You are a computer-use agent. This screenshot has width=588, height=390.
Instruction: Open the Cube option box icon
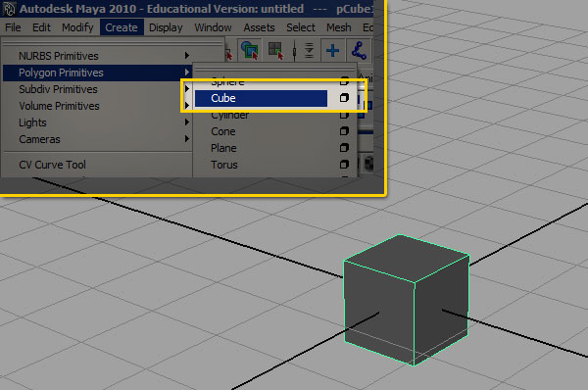(x=344, y=98)
